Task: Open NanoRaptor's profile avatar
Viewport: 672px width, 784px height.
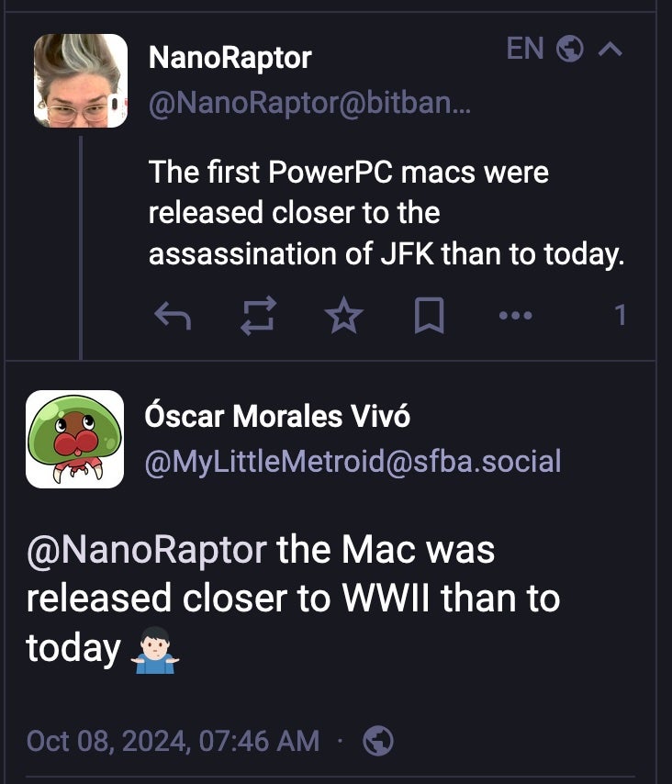Action: (81, 81)
